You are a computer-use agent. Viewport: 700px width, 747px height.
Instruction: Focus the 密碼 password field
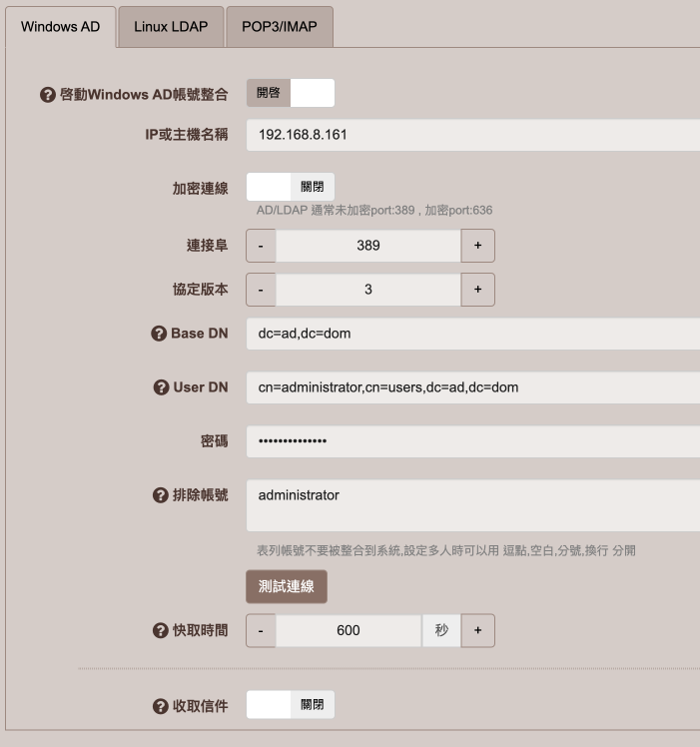pos(472,441)
